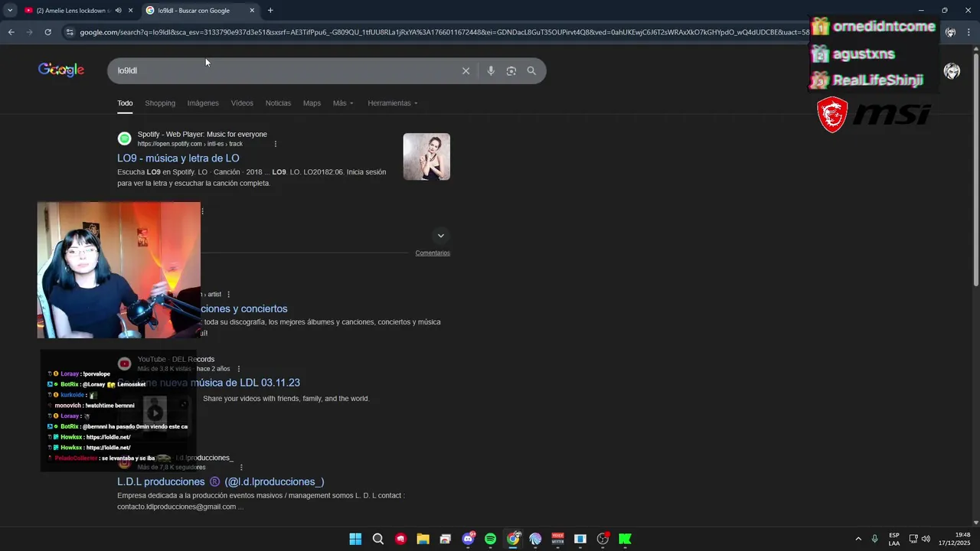
Task: Open Windows taskbar search
Action: point(378,539)
